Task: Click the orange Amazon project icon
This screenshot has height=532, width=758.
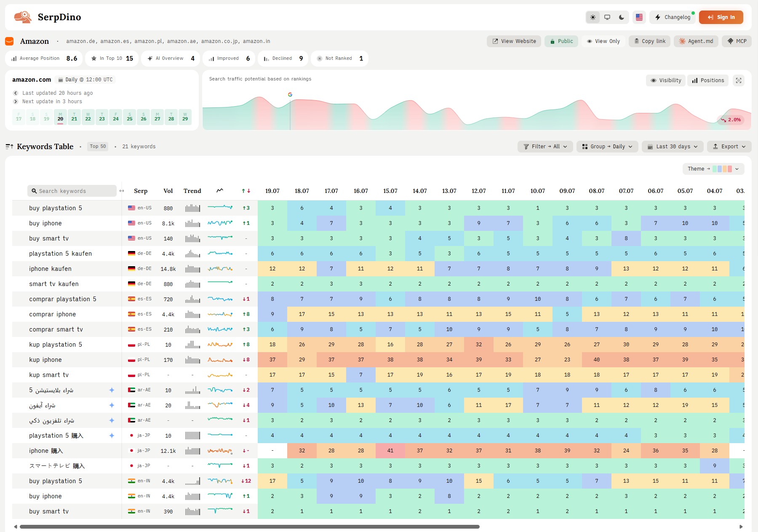Action: tap(9, 41)
